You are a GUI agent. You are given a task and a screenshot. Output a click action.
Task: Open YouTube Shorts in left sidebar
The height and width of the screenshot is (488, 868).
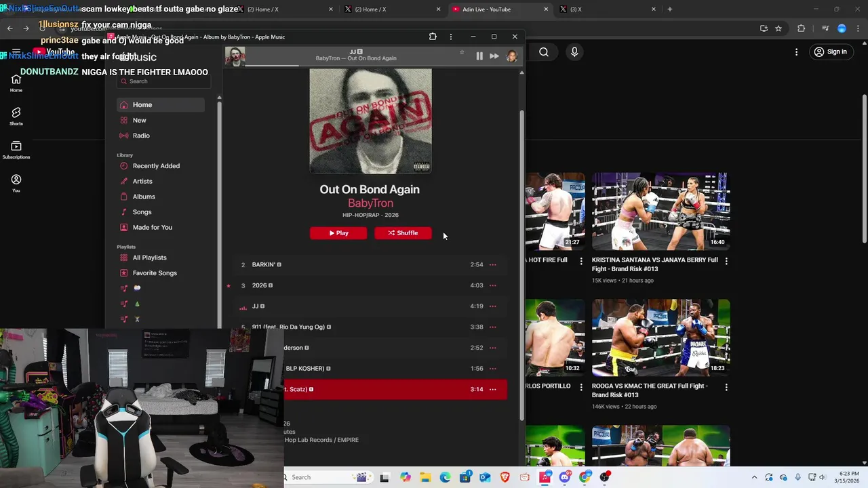tap(16, 117)
